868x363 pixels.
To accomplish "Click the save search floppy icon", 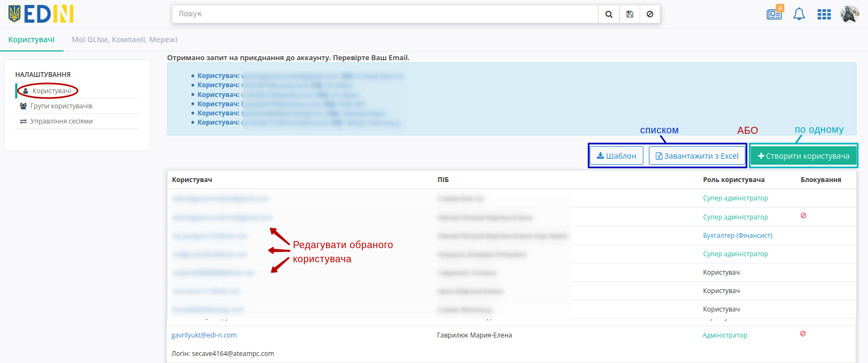I will pyautogui.click(x=629, y=14).
